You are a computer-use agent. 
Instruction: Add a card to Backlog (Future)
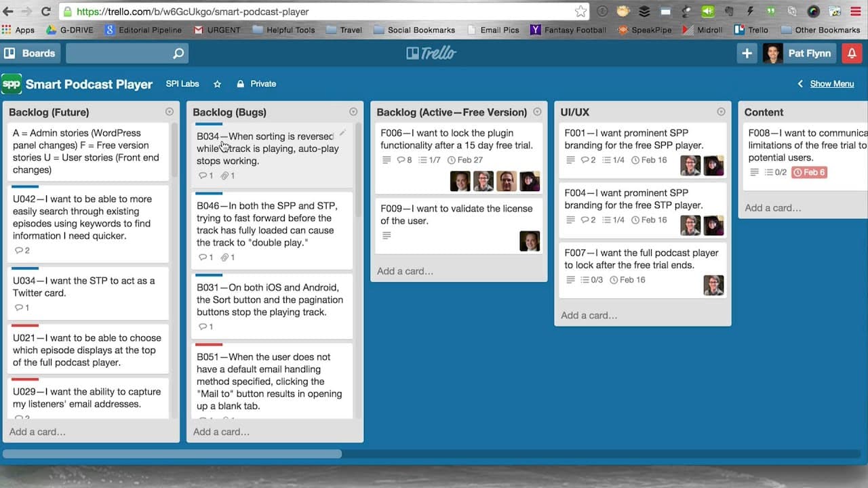(37, 432)
